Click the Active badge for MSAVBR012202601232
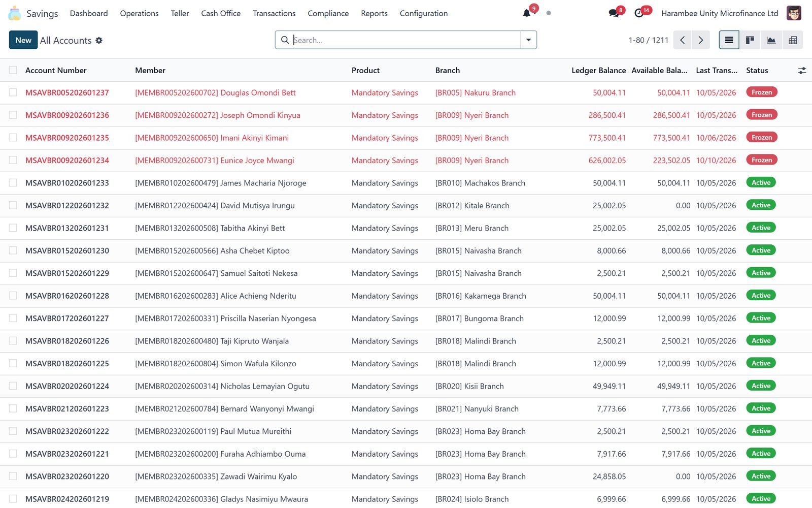This screenshot has height=508, width=812. [761, 205]
